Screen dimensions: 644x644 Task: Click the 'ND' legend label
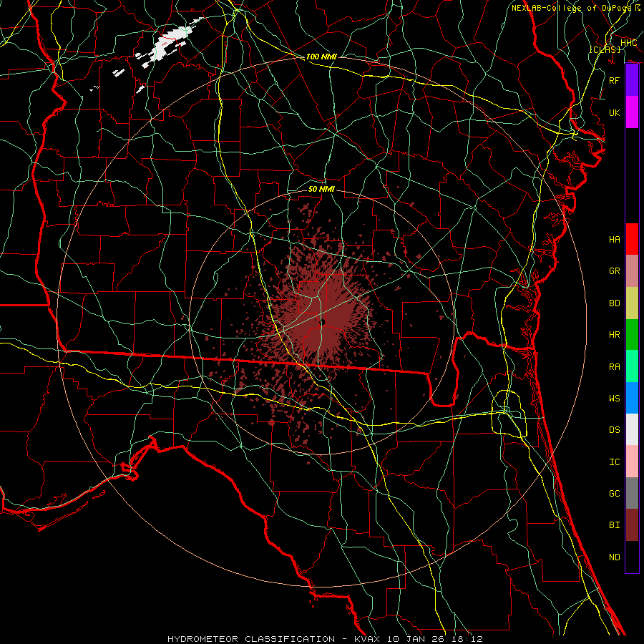point(615,557)
